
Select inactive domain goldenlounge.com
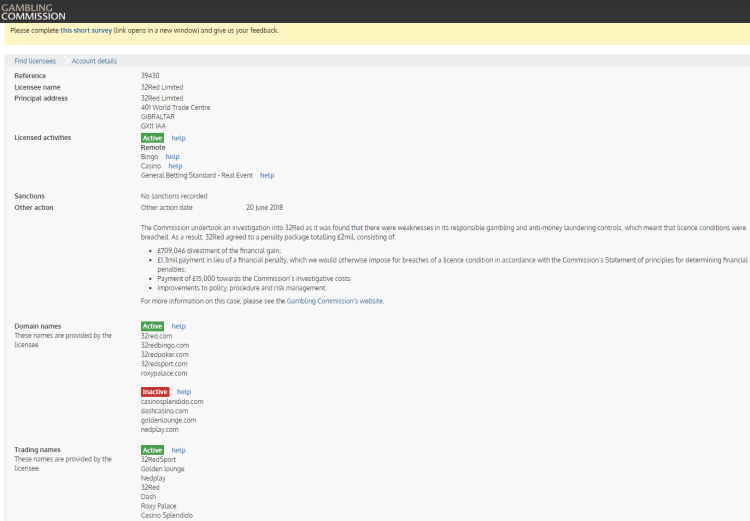pyautogui.click(x=168, y=421)
